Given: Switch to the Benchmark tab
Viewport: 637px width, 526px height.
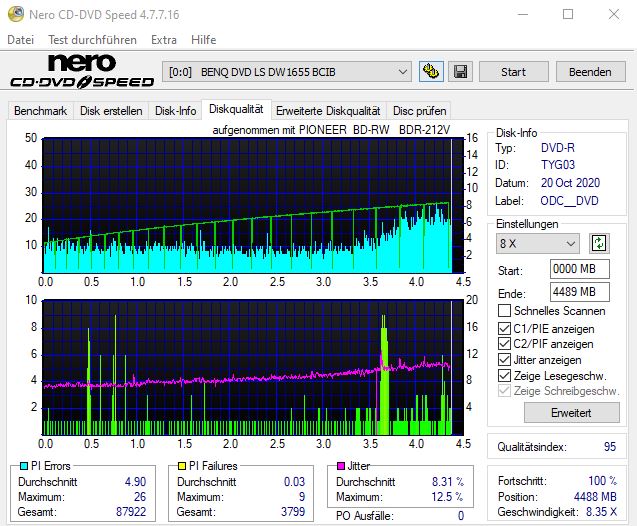Looking at the screenshot, I should pyautogui.click(x=40, y=111).
